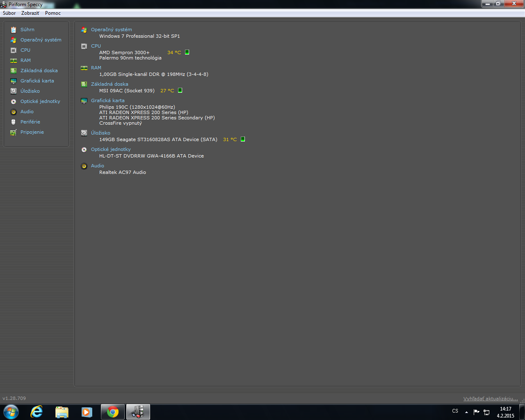This screenshot has height=420, width=525.
Task: Click motherboard temperature indicator next to 27 °C
Action: [x=180, y=90]
